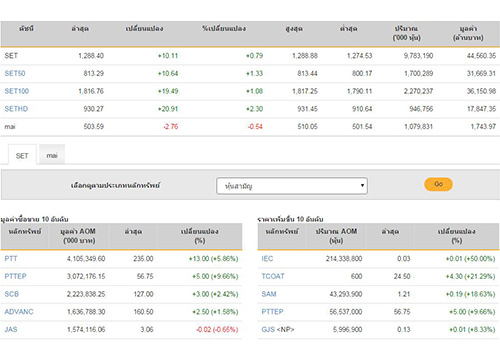500x360 pixels.
Task: Select SET100 last value 1,816.76
Action: click(x=91, y=91)
